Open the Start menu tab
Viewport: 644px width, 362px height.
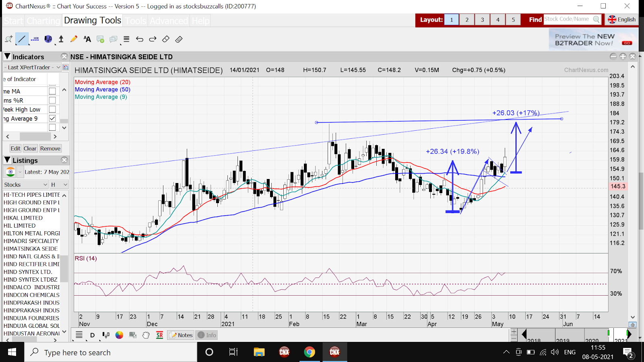[x=13, y=21]
